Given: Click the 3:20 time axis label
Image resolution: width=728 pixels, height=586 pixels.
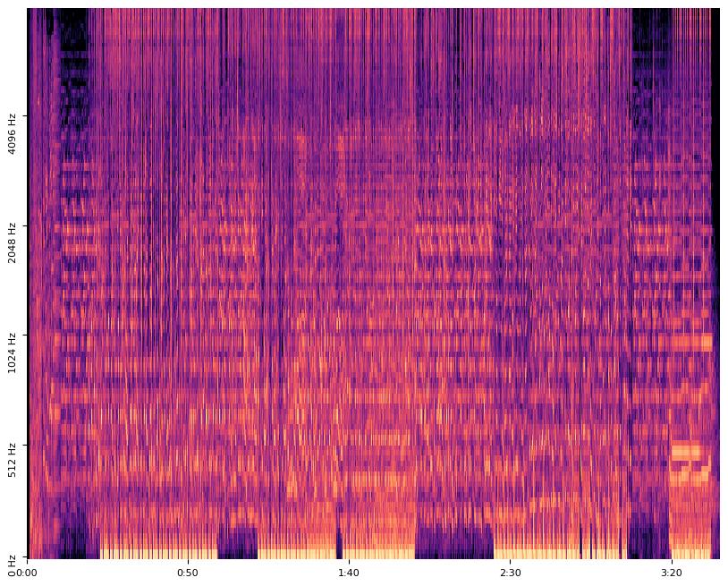Looking at the screenshot, I should point(671,573).
